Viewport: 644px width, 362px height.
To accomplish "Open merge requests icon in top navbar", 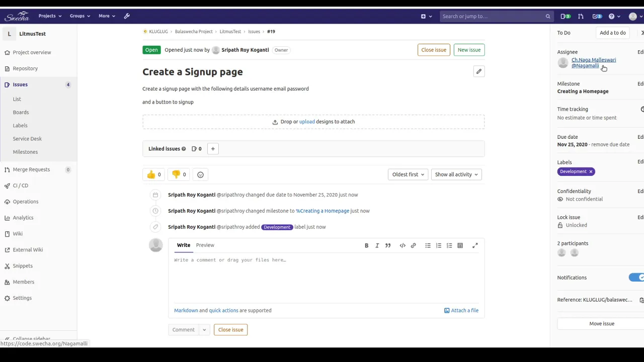I will [x=581, y=16].
